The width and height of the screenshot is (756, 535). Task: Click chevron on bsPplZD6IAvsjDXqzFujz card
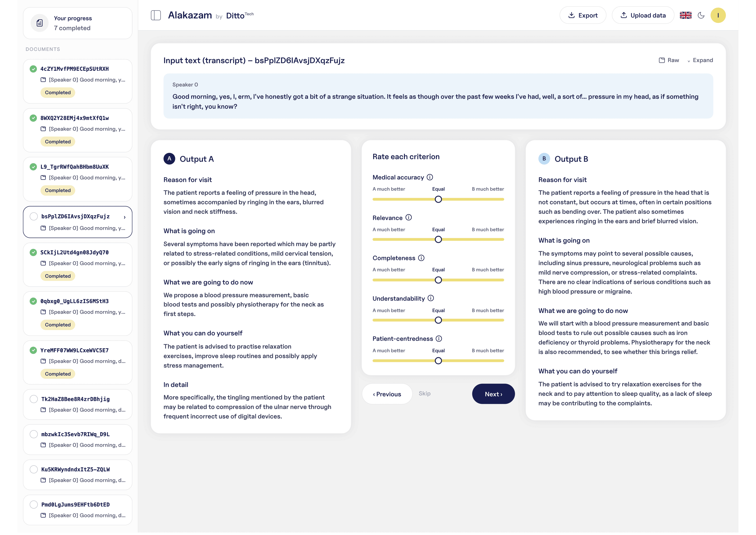(x=124, y=217)
